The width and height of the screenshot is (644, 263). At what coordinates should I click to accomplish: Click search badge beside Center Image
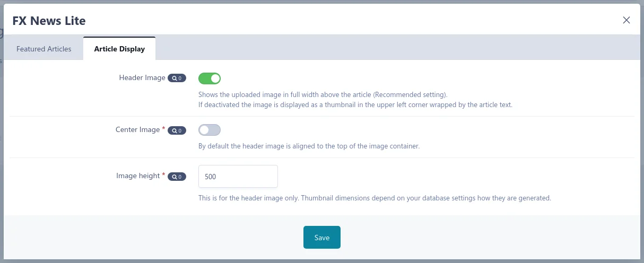pos(177,130)
